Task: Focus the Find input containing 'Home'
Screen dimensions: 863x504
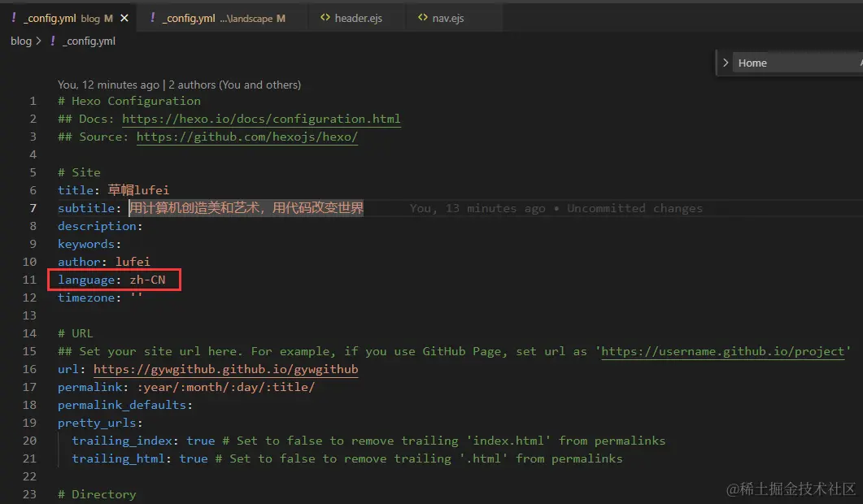Action: tap(793, 63)
